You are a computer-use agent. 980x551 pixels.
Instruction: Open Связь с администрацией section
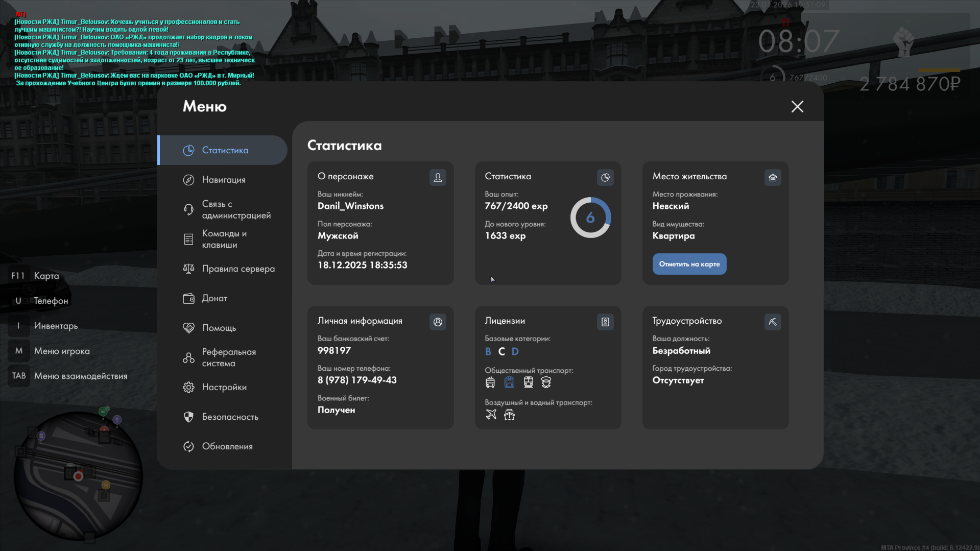[236, 209]
